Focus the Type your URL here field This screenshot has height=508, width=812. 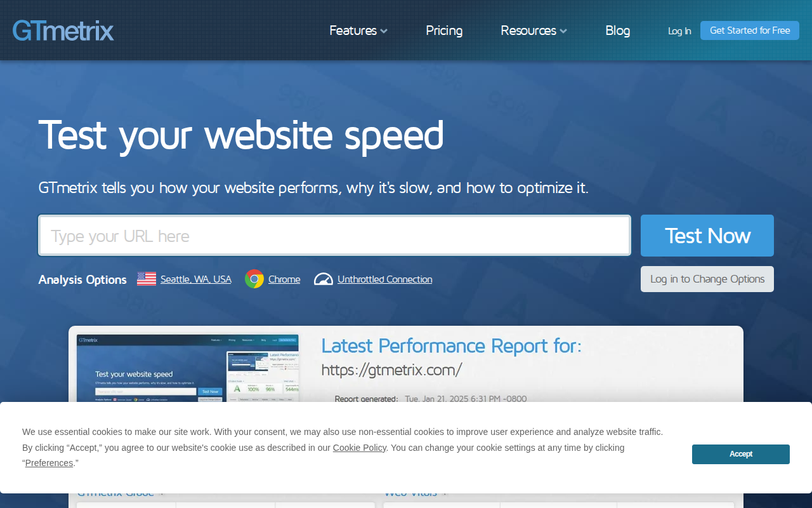point(335,236)
